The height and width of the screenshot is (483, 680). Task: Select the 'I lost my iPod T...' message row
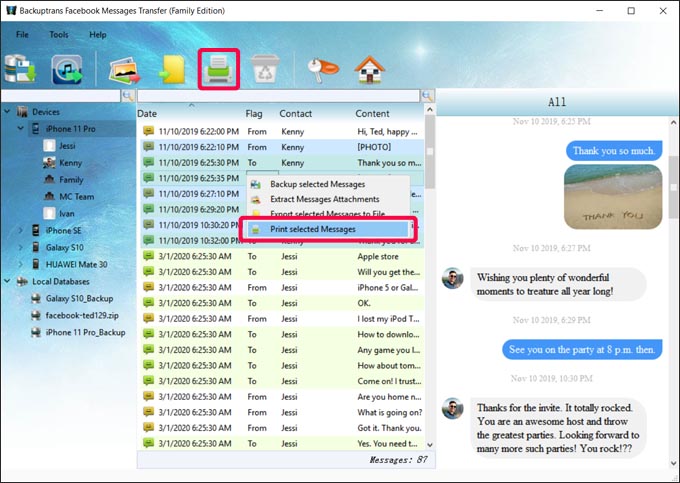tap(282, 319)
